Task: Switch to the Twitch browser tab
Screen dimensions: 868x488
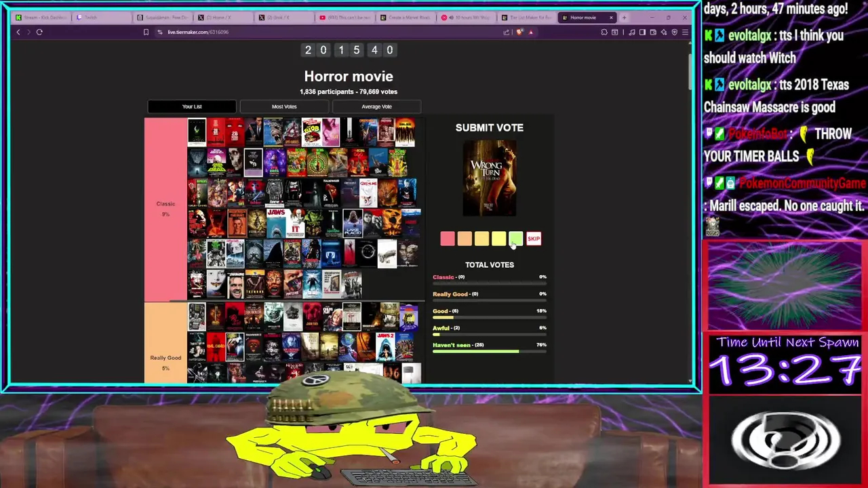Action: (x=102, y=18)
